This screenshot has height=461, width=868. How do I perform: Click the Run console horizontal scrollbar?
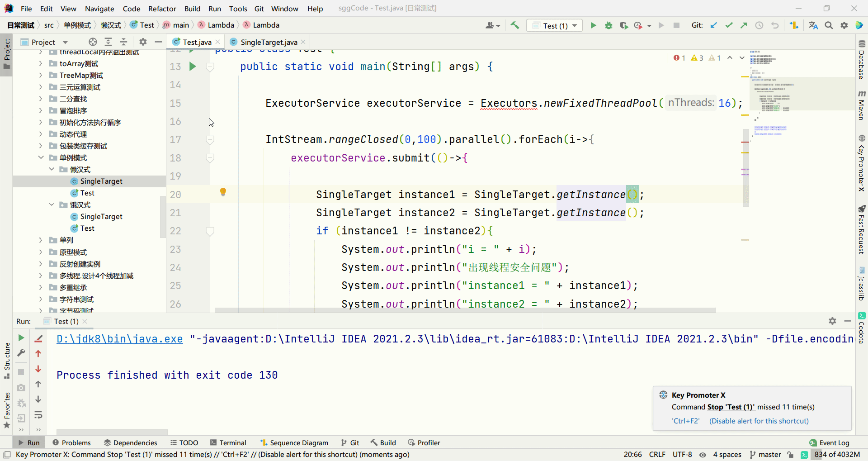(112, 432)
